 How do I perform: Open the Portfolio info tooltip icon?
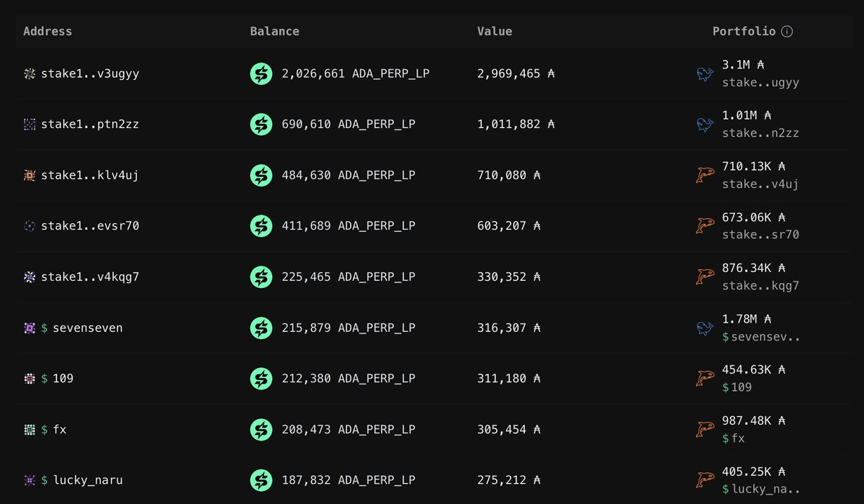787,31
